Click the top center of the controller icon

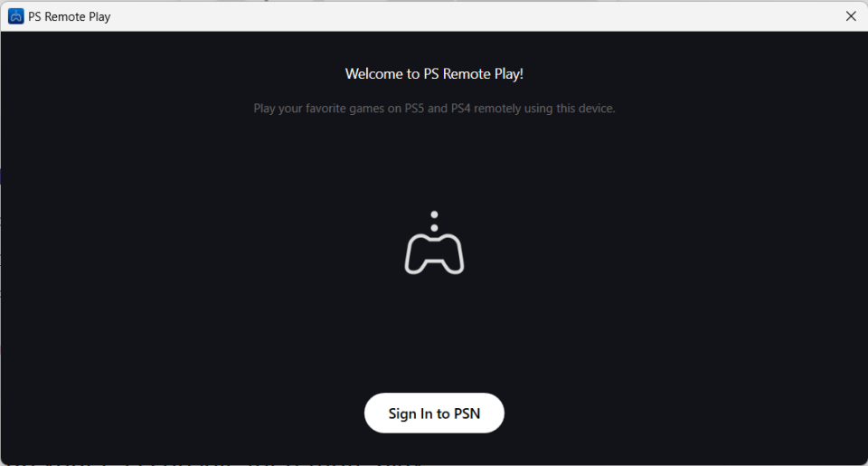[x=434, y=237]
